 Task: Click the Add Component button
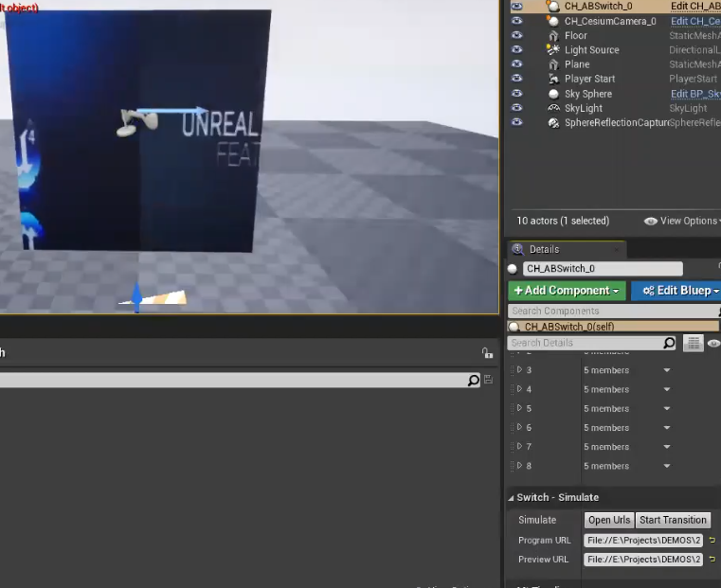pyautogui.click(x=567, y=291)
